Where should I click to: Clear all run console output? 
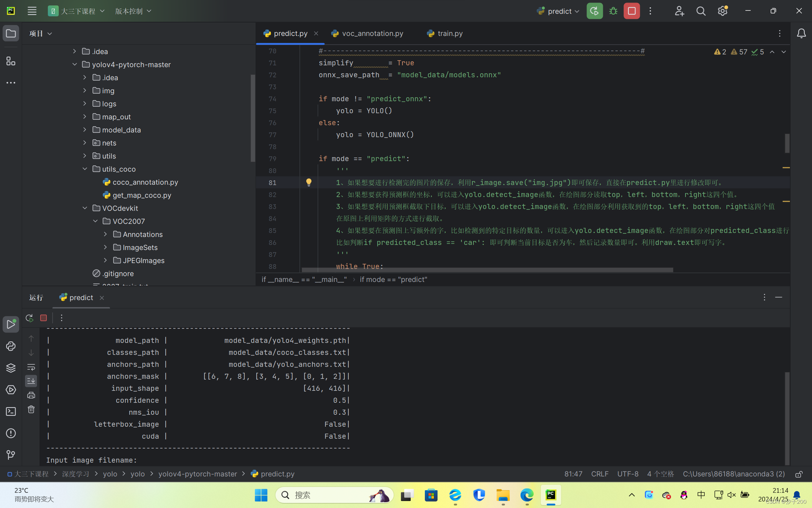(31, 410)
